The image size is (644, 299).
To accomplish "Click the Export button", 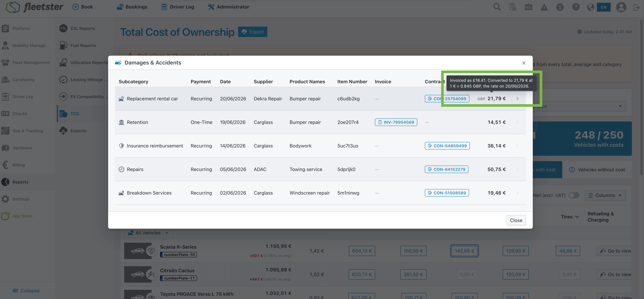I will 252,32.
